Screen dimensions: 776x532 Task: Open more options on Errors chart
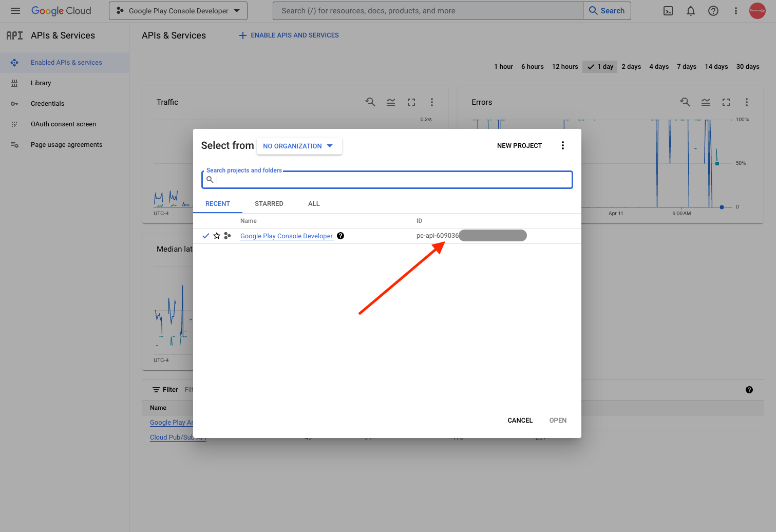point(747,102)
